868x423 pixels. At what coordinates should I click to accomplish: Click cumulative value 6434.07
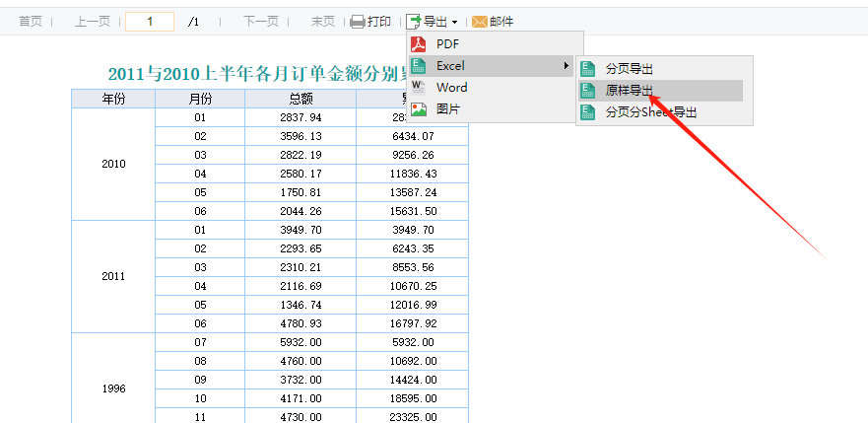coord(413,136)
